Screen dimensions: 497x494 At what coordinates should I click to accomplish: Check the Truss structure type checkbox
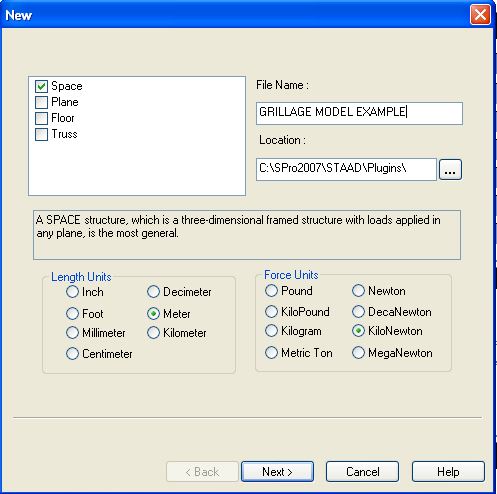pyautogui.click(x=41, y=134)
